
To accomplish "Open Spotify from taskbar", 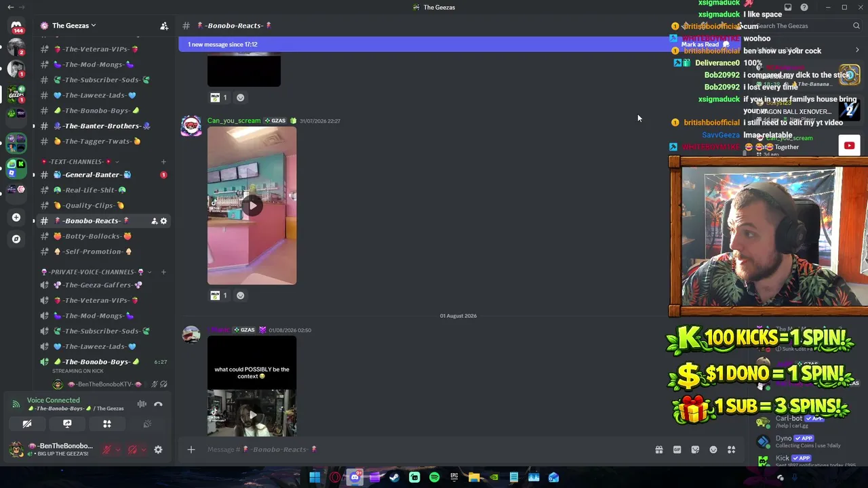I will 434,477.
